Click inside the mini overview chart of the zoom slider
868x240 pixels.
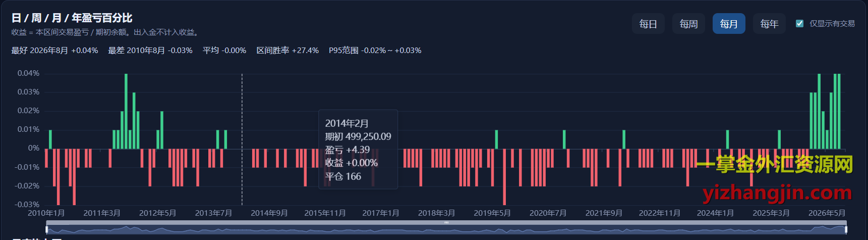[446, 230]
